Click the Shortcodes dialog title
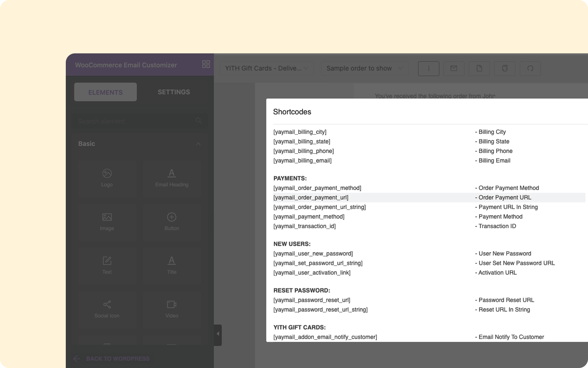Viewport: 588px width, 368px height. [x=292, y=112]
